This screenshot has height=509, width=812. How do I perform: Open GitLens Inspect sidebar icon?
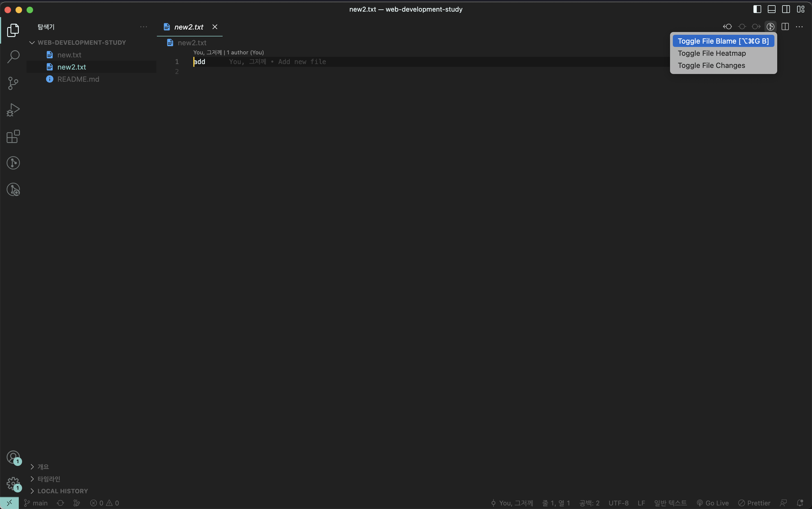tap(13, 190)
